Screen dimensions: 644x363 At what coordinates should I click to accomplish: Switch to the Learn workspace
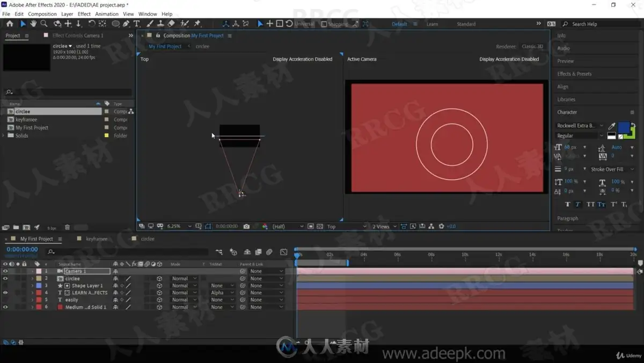(x=432, y=24)
